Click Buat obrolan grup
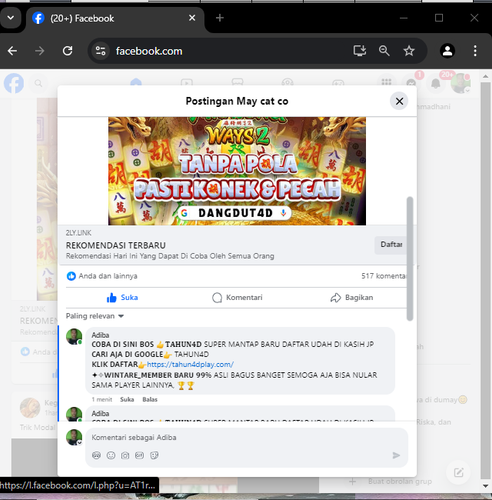 coord(400,481)
